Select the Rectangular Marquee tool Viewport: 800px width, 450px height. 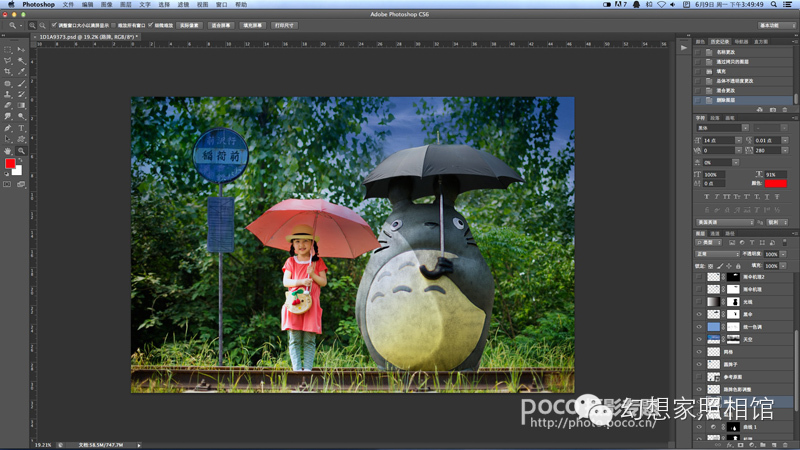coord(8,50)
